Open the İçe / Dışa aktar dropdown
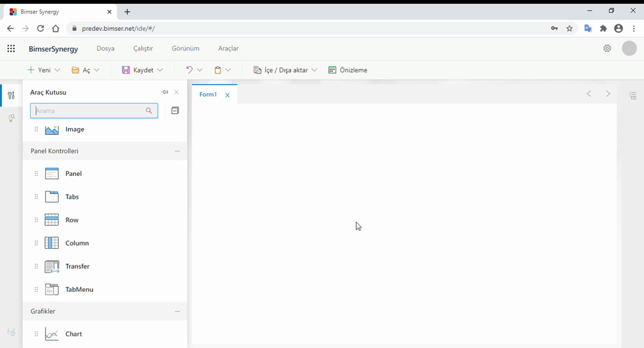The image size is (644, 348). tap(314, 70)
